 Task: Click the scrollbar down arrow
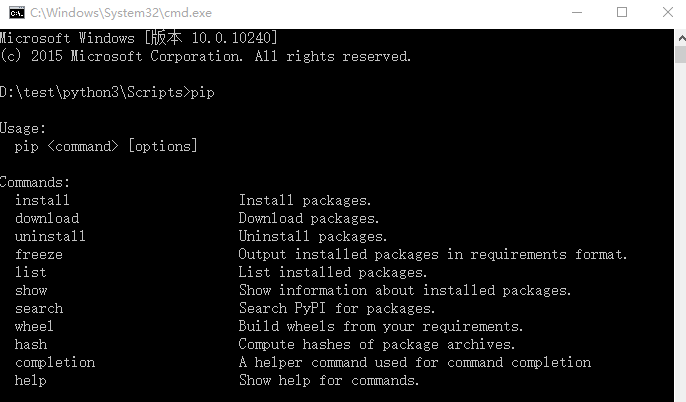click(x=678, y=394)
